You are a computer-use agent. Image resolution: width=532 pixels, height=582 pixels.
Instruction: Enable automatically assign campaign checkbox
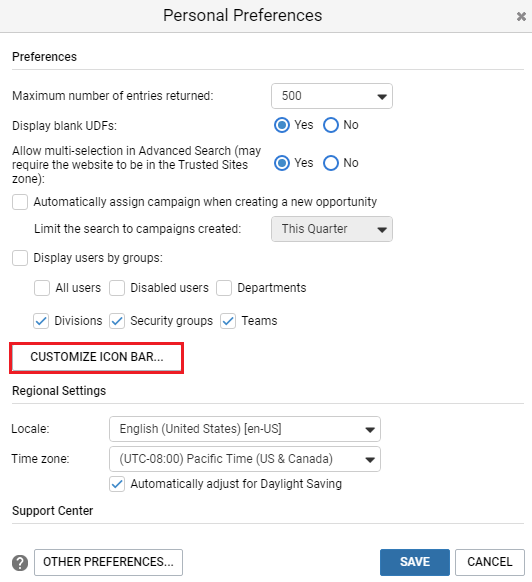click(x=20, y=202)
